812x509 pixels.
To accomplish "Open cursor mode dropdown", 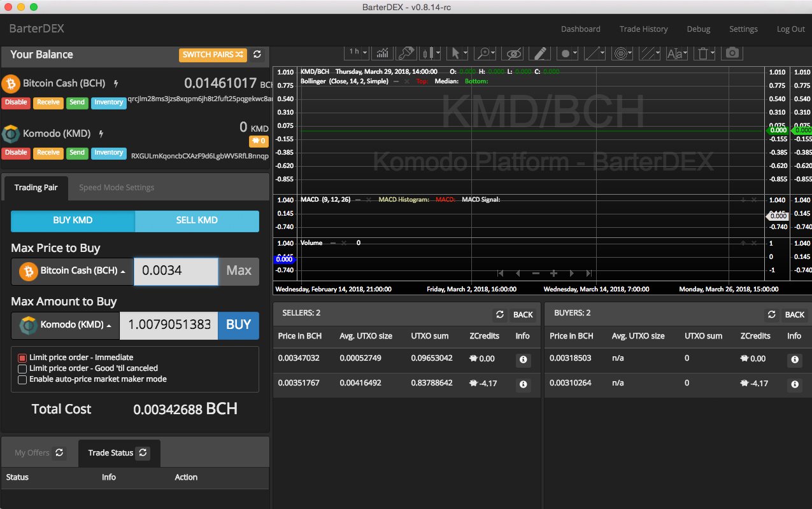I will pos(457,53).
